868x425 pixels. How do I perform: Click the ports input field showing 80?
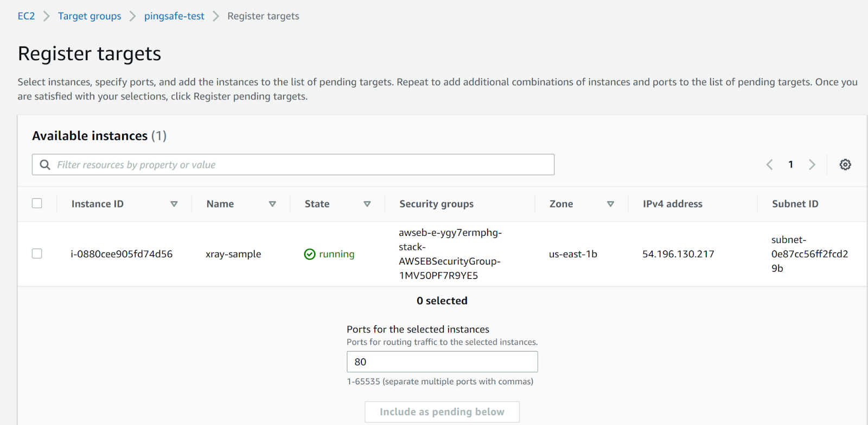(442, 362)
